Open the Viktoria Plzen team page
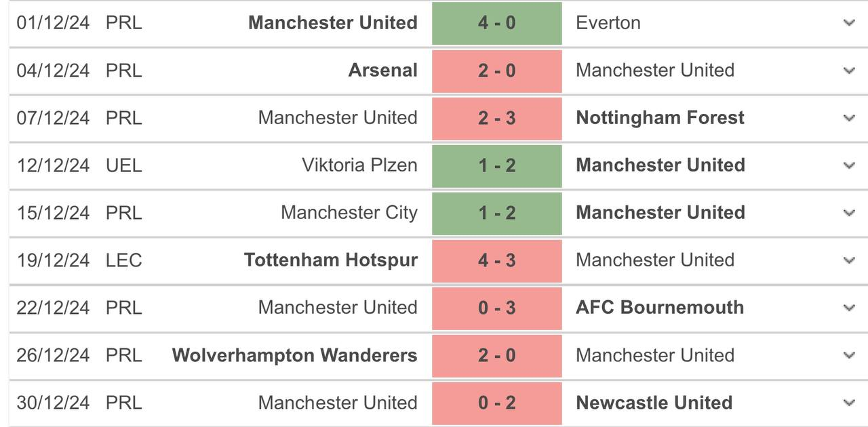The width and height of the screenshot is (868, 427). tap(359, 165)
